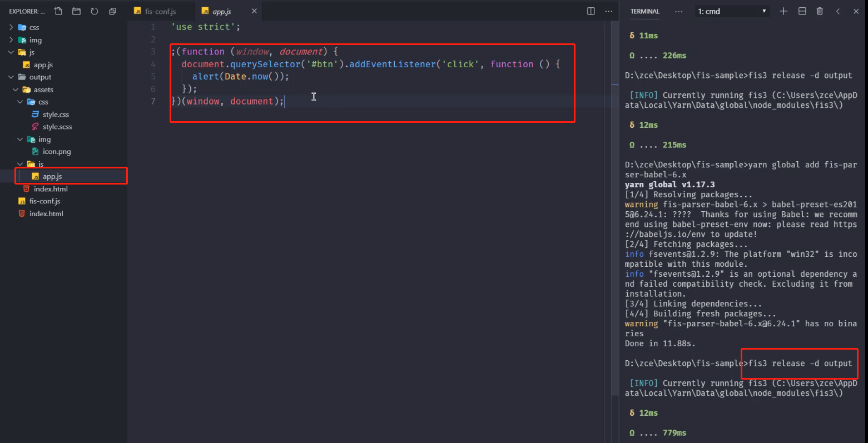Click the EXPLORER panel title
868x443 pixels.
[x=27, y=11]
